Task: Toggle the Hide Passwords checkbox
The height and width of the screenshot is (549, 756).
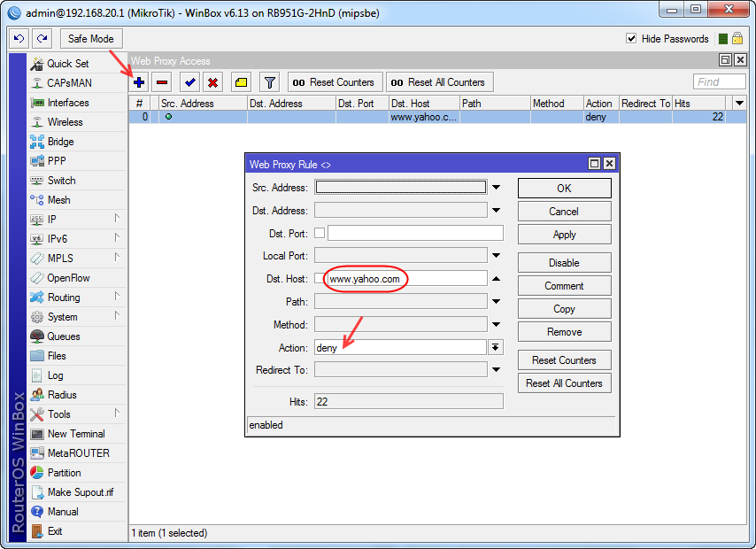Action: [x=631, y=38]
